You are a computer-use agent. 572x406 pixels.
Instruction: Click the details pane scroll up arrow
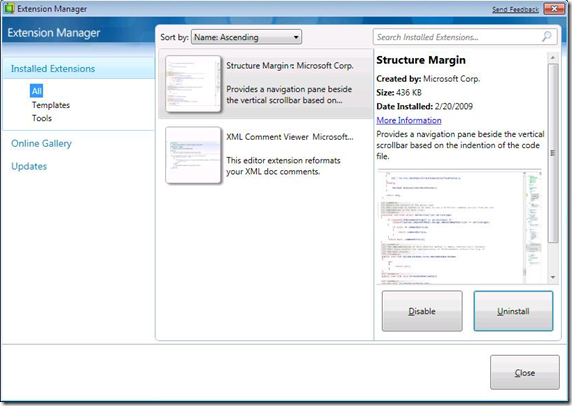(553, 57)
